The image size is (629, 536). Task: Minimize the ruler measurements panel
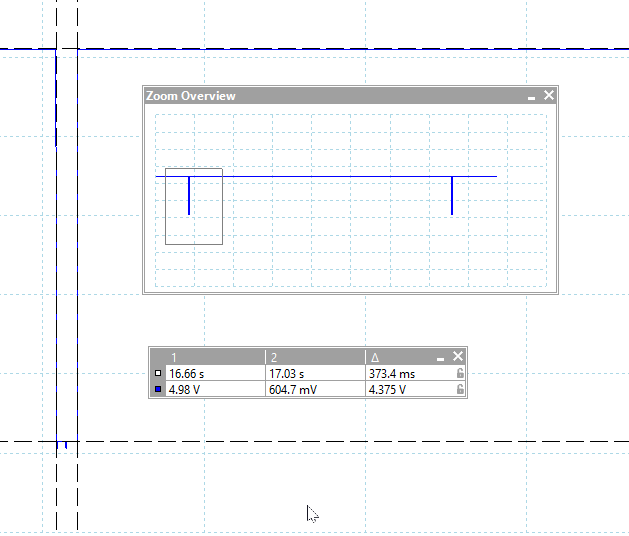(441, 357)
